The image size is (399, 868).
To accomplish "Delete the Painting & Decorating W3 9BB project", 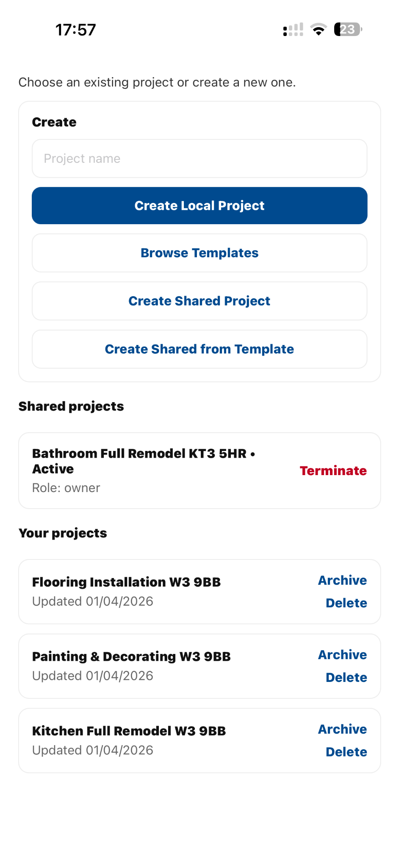I will coord(346,677).
